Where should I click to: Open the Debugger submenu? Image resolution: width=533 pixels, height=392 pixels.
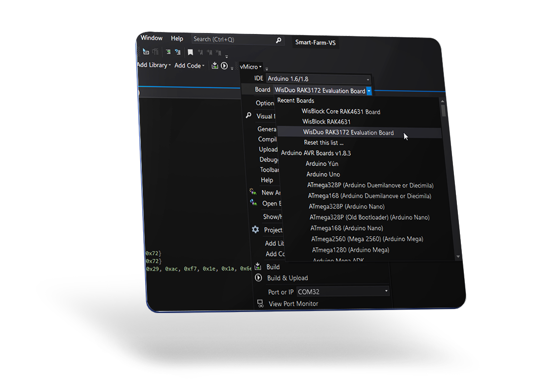[269, 159]
